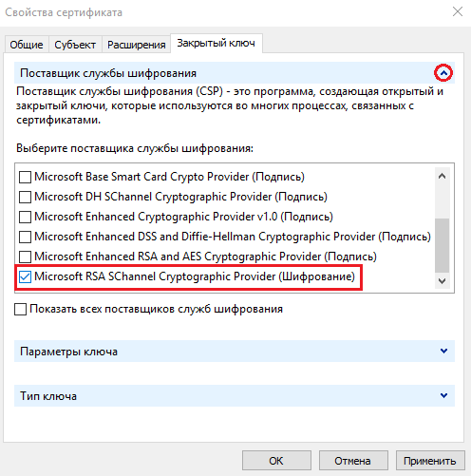Open the Расширения tab

[136, 45]
